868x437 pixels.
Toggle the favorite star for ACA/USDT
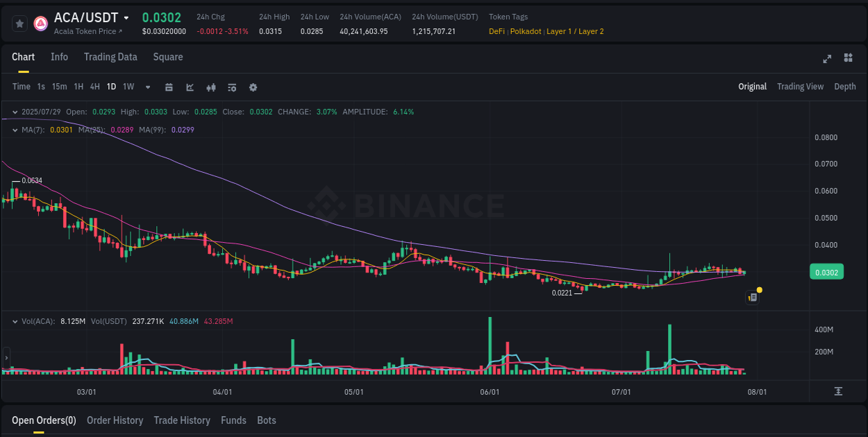pyautogui.click(x=19, y=23)
